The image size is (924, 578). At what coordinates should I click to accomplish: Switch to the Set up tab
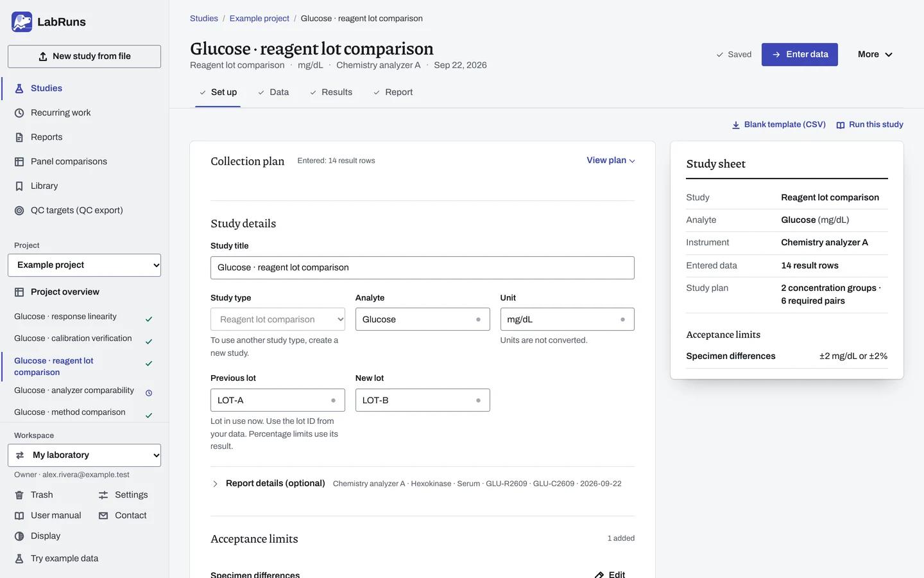coord(218,92)
